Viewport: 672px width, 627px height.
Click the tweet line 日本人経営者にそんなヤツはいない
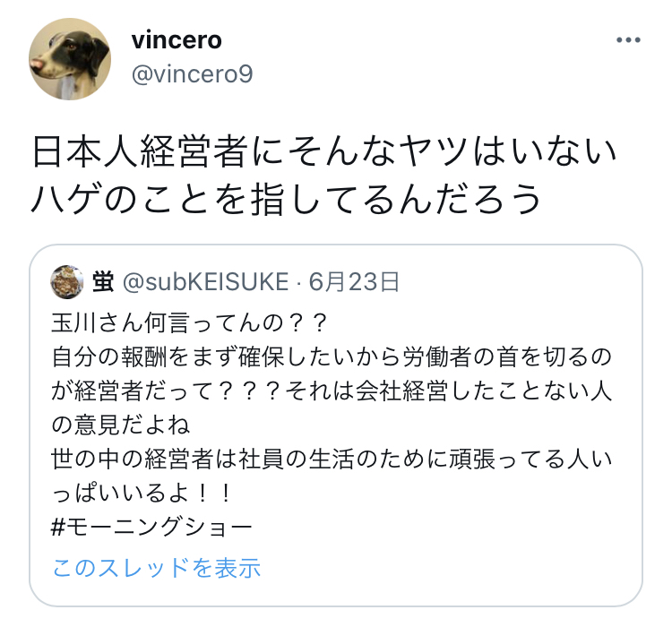pos(324,152)
